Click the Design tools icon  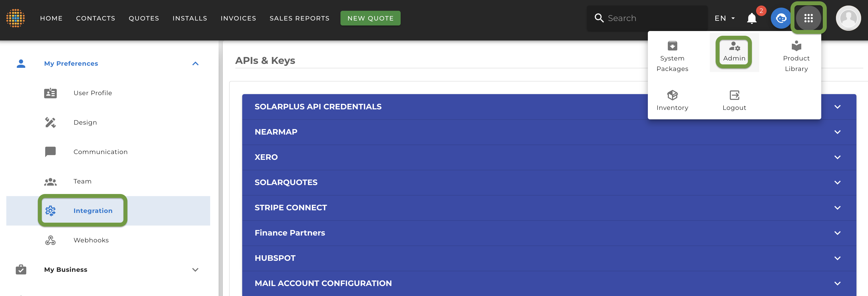pos(50,123)
